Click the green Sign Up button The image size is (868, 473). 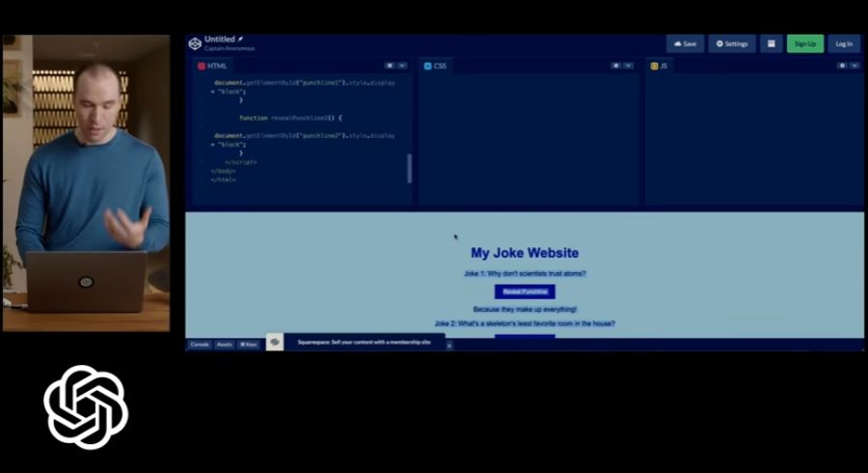click(805, 43)
